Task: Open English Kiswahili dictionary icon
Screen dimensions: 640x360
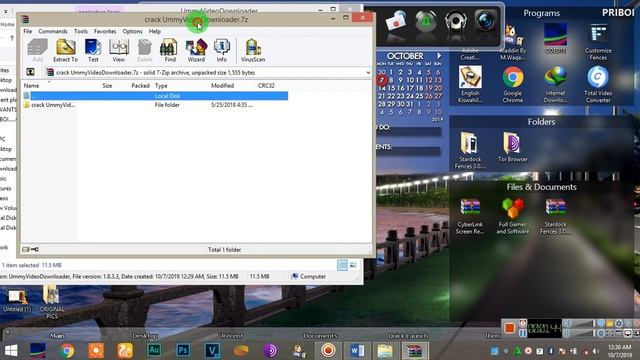Action: click(470, 85)
